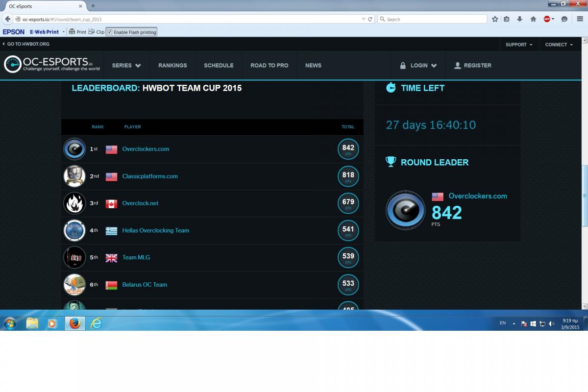Viewport: 588px width, 392px height.
Task: Click the 818 points badge
Action: (348, 176)
